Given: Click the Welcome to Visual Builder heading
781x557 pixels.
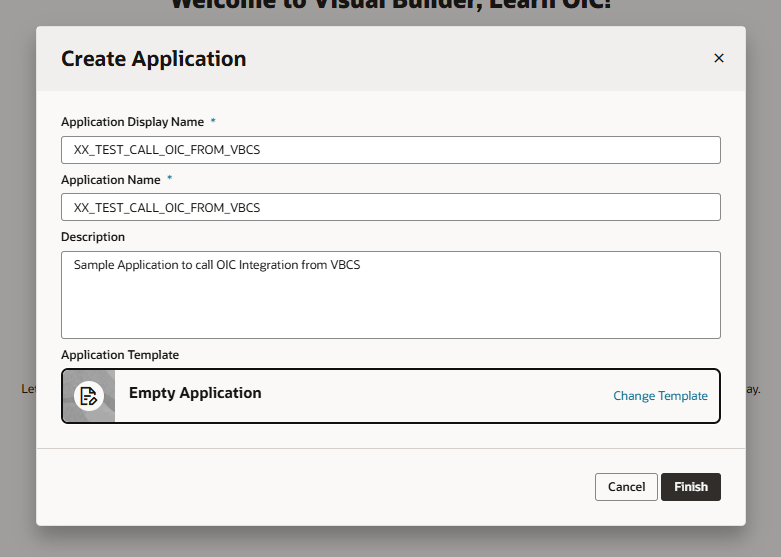Looking at the screenshot, I should pyautogui.click(x=390, y=5).
